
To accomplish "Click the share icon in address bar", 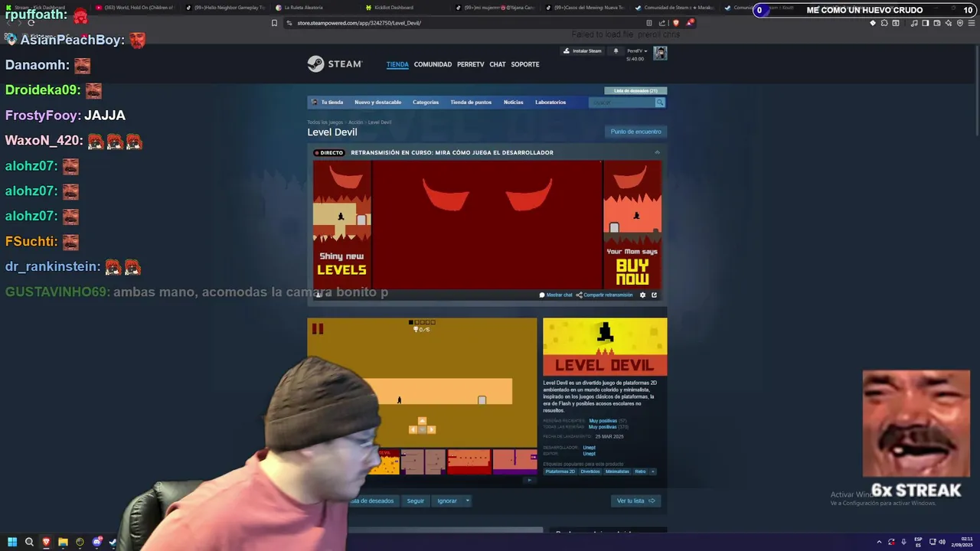I will (662, 23).
